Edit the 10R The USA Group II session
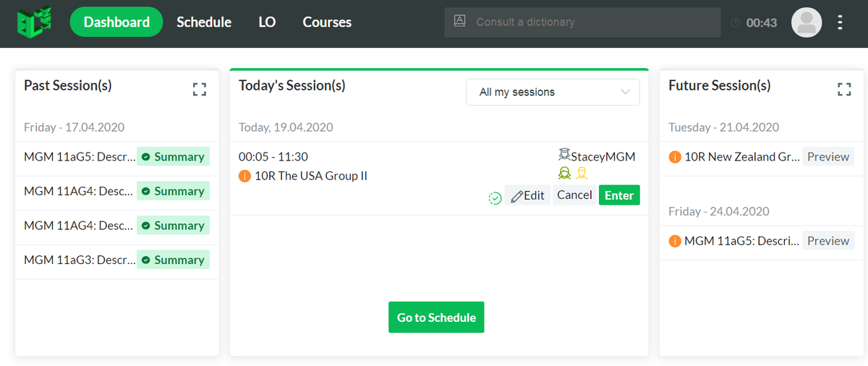 point(528,195)
